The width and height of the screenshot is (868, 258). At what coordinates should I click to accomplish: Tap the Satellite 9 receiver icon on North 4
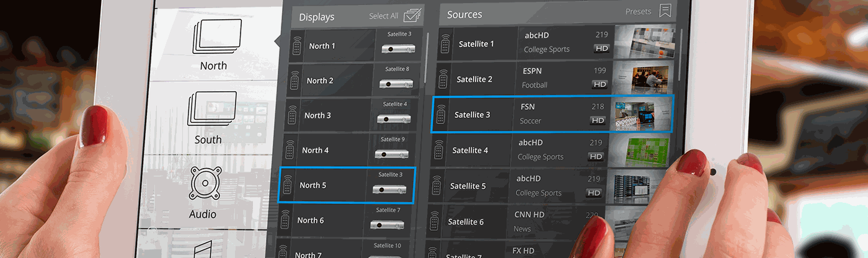391,153
